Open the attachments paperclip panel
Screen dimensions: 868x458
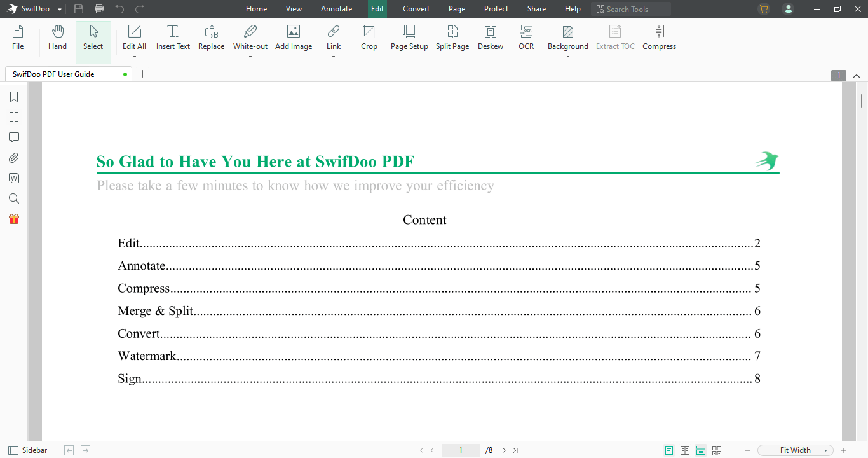click(14, 158)
